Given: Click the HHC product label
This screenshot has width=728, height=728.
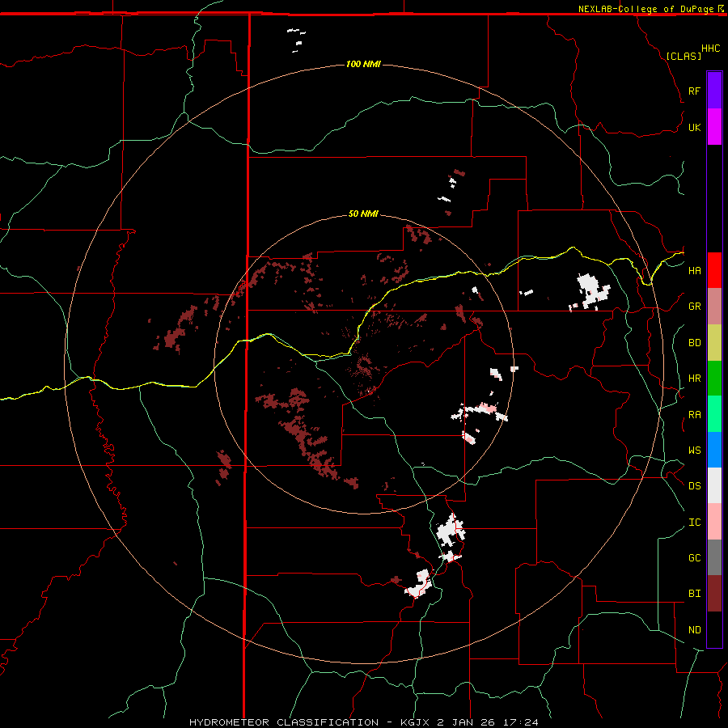Looking at the screenshot, I should (711, 49).
